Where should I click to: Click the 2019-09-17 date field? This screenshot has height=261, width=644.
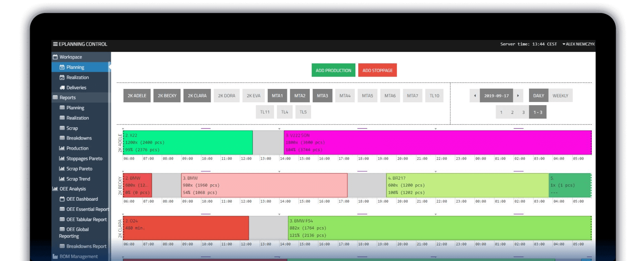[496, 96]
